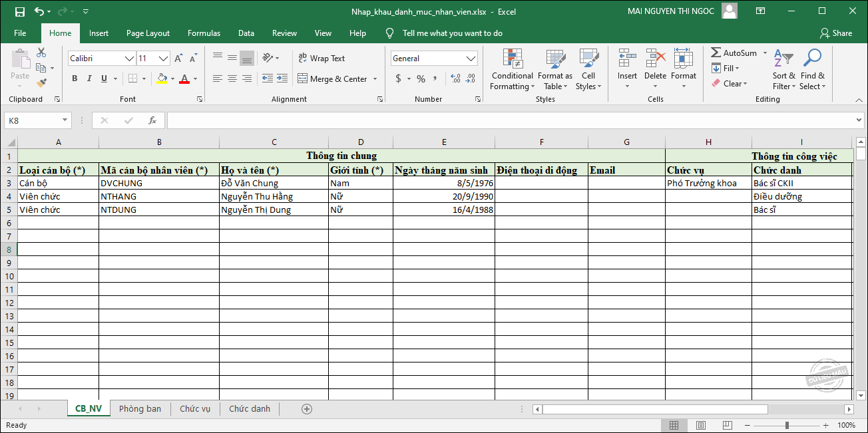Toggle Italic formatting
This screenshot has height=433, width=868.
89,78
